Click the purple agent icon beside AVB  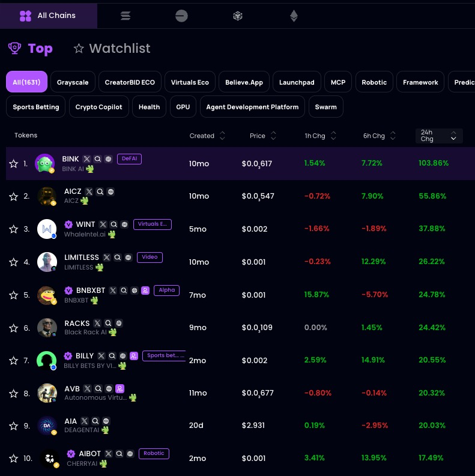pos(120,388)
